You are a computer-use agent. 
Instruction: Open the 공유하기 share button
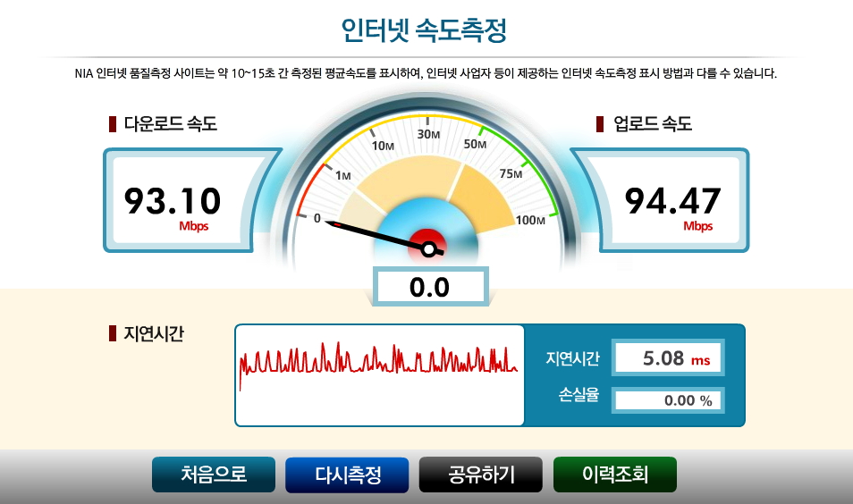click(x=481, y=475)
